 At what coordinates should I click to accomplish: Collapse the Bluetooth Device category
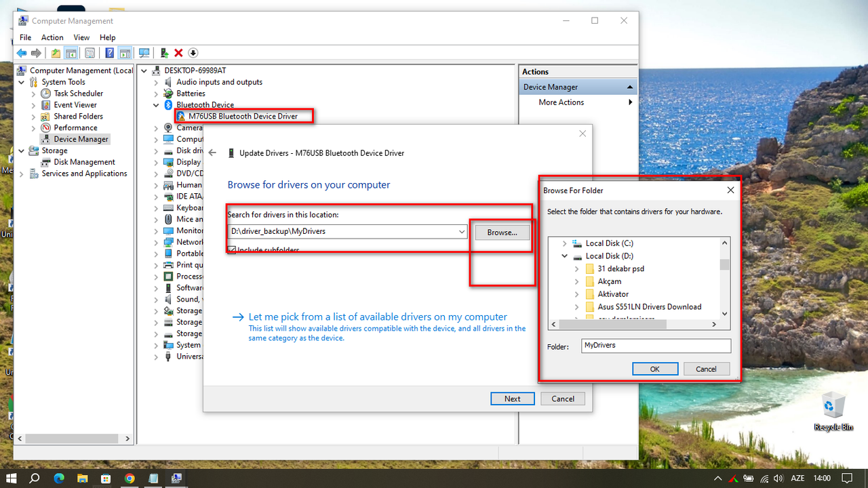click(x=156, y=105)
